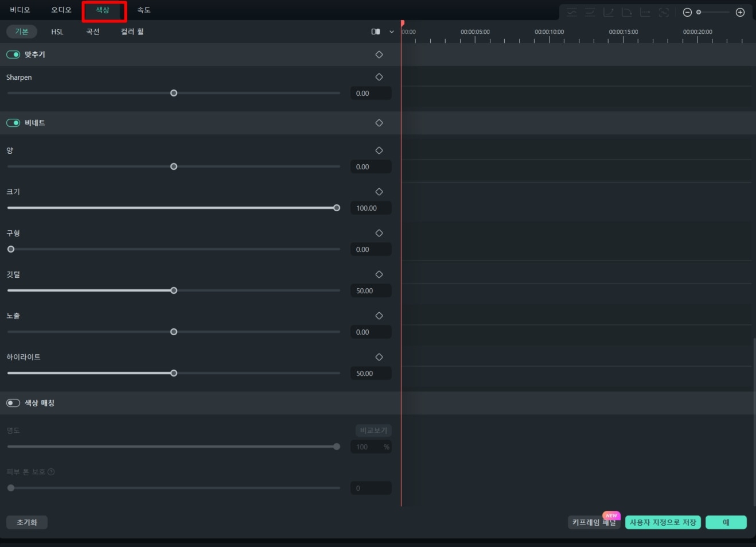This screenshot has height=547, width=756.
Task: Click the Sharpen value field
Action: coord(371,93)
